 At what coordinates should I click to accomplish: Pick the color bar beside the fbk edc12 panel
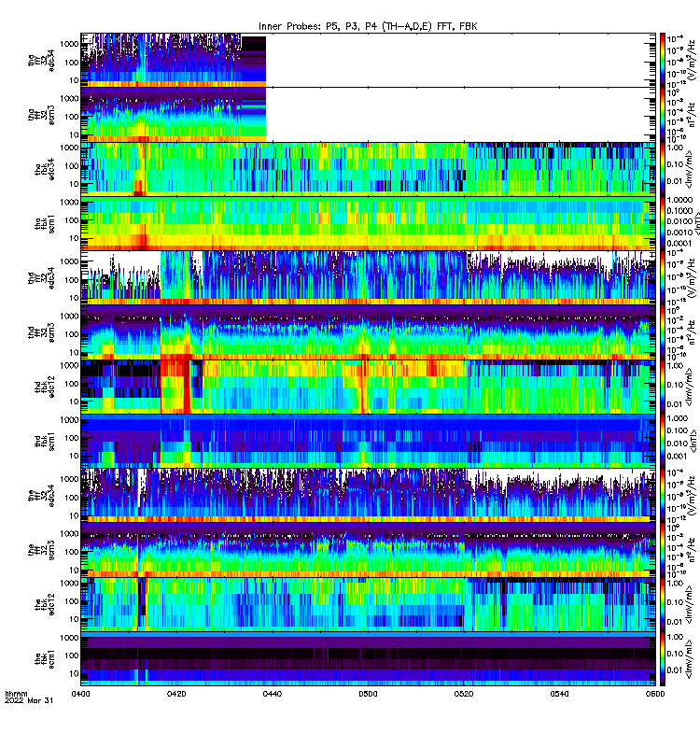(x=663, y=604)
